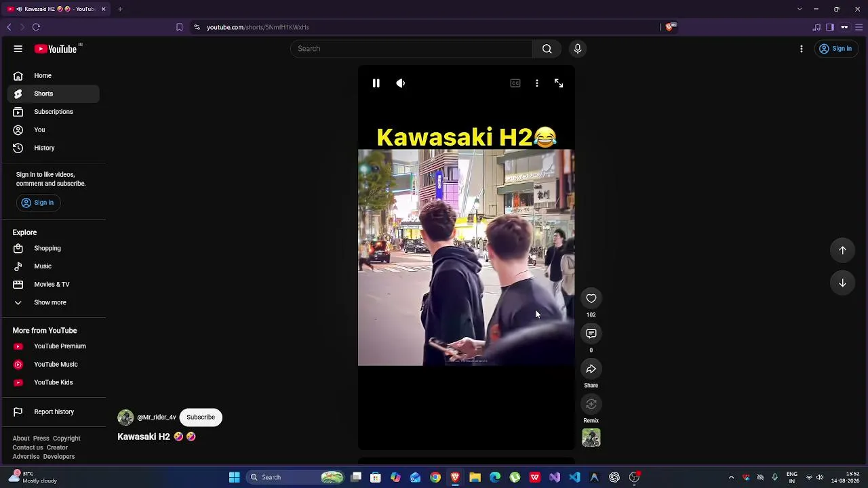The width and height of the screenshot is (868, 488).
Task: Sign in from the sidebar button
Action: click(x=37, y=203)
